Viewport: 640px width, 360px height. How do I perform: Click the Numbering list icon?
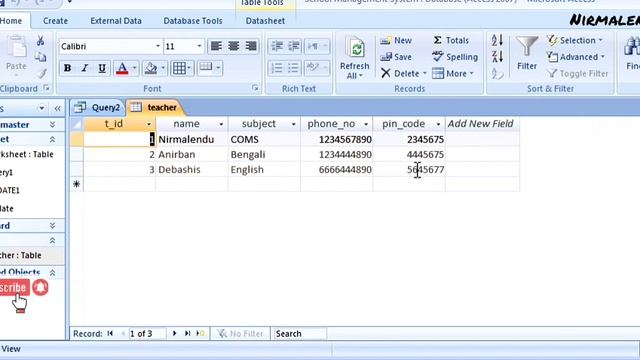[x=277, y=68]
